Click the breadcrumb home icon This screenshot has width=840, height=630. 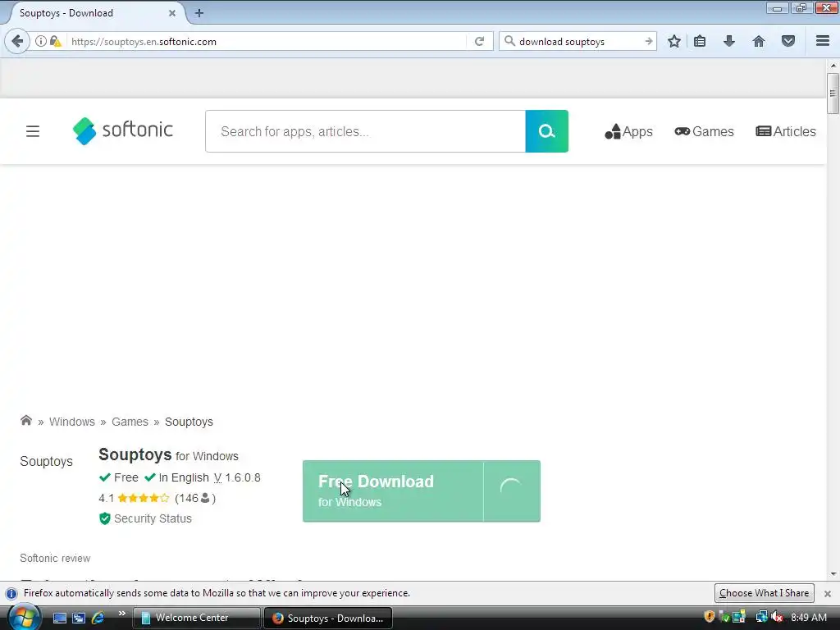pyautogui.click(x=25, y=421)
